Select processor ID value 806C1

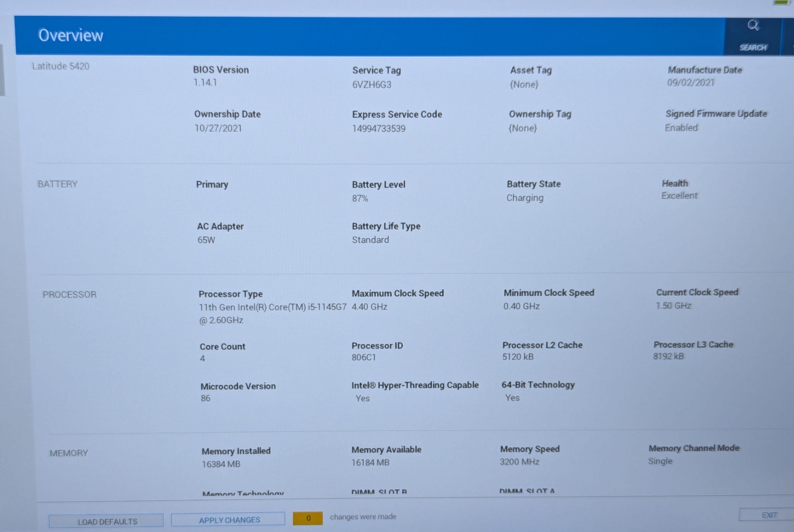pyautogui.click(x=364, y=357)
